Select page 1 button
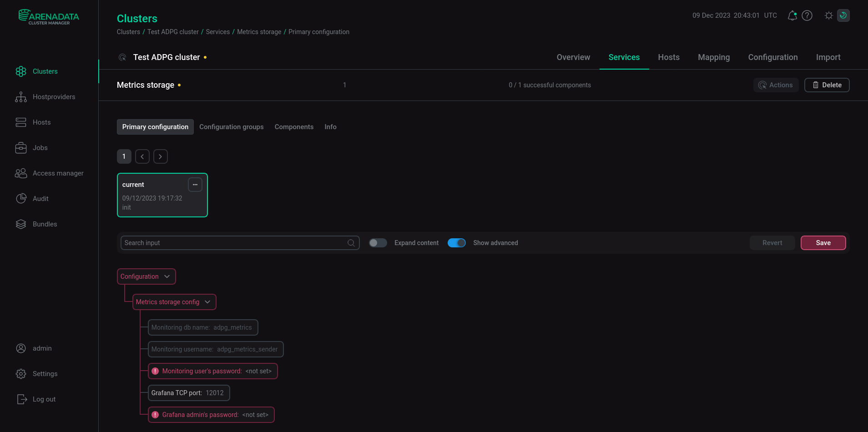This screenshot has width=868, height=432. point(124,156)
